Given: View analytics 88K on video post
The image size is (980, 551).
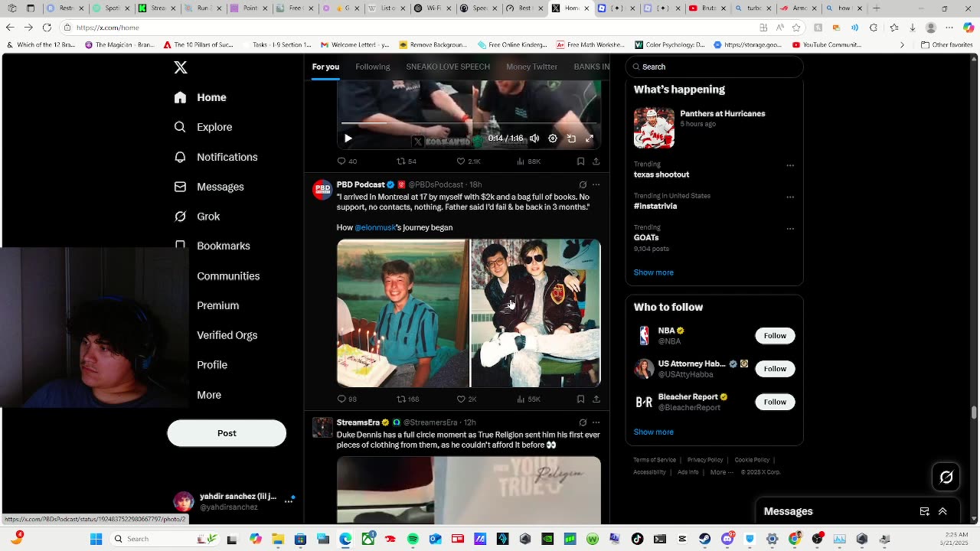Looking at the screenshot, I should 528,161.
